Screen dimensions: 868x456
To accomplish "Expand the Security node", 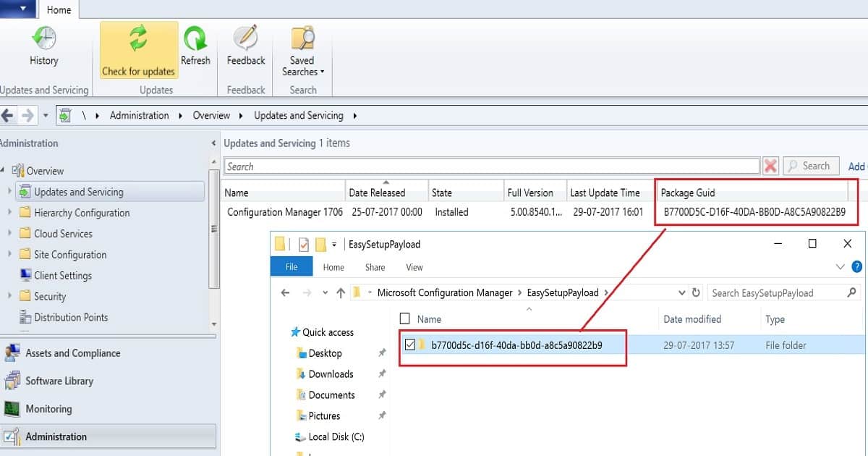I will click(9, 297).
